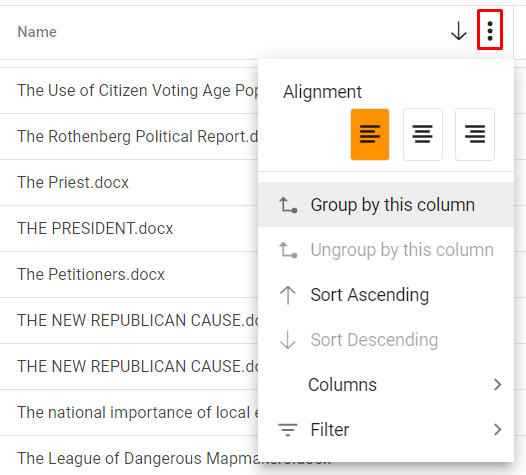Click the chevron next to Filter
The height and width of the screenshot is (475, 526).
[x=498, y=430]
